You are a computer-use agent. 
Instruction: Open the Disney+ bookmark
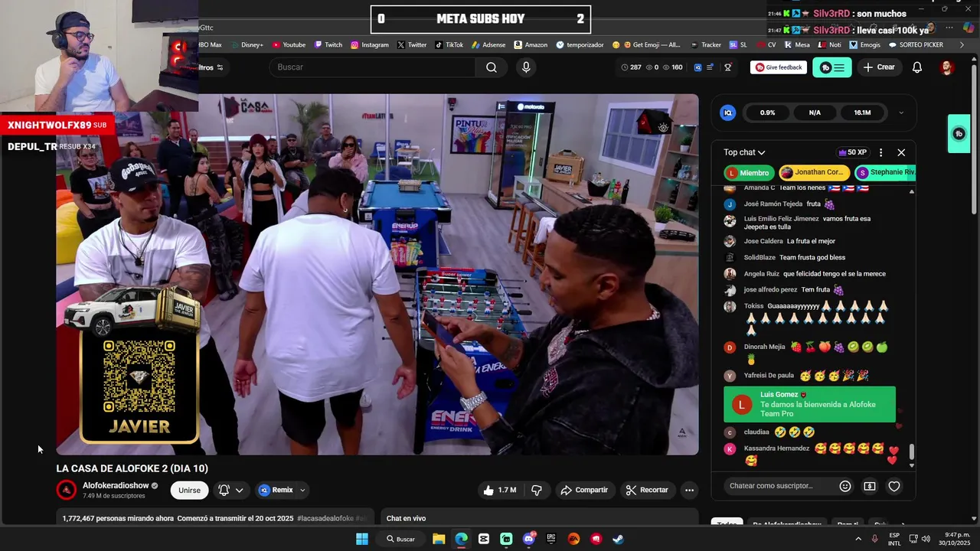(247, 44)
